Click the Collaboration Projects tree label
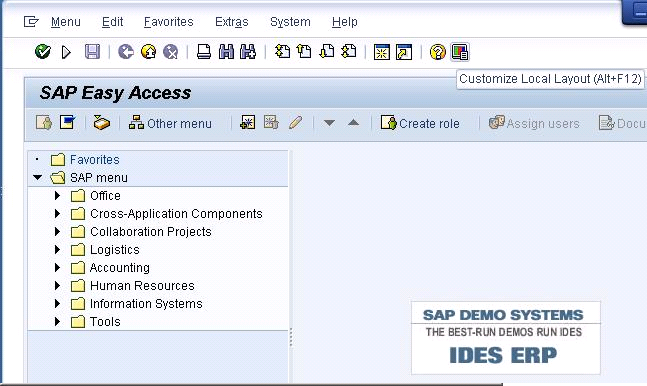This screenshot has width=647, height=386. [x=151, y=232]
